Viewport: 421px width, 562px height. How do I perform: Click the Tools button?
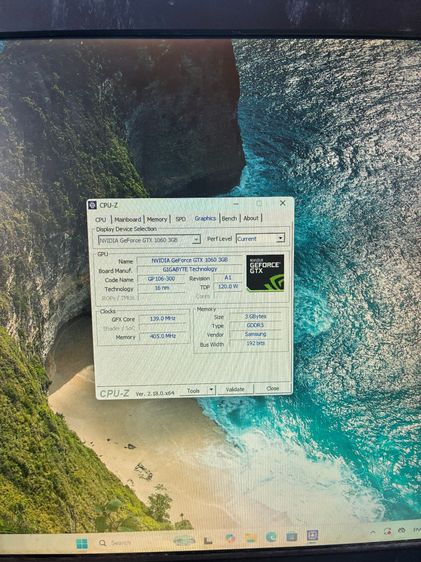(x=193, y=390)
